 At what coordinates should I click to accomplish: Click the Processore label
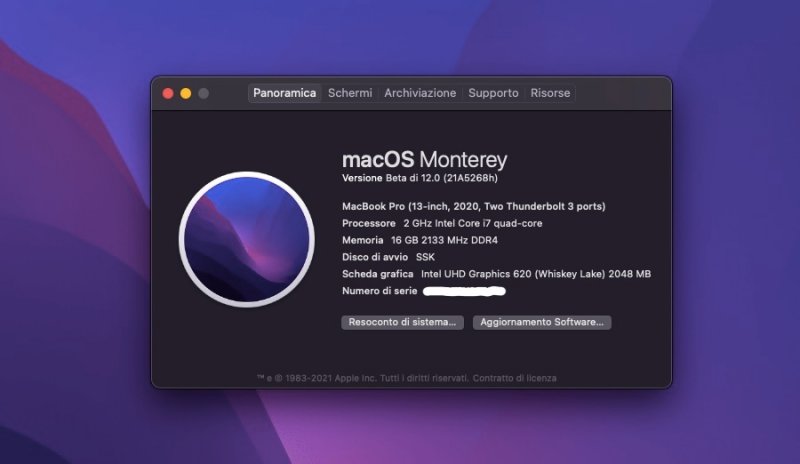[x=369, y=223]
